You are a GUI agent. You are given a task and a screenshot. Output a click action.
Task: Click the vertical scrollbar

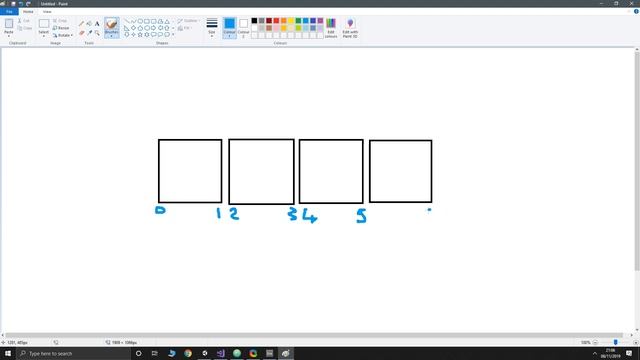tap(637, 161)
